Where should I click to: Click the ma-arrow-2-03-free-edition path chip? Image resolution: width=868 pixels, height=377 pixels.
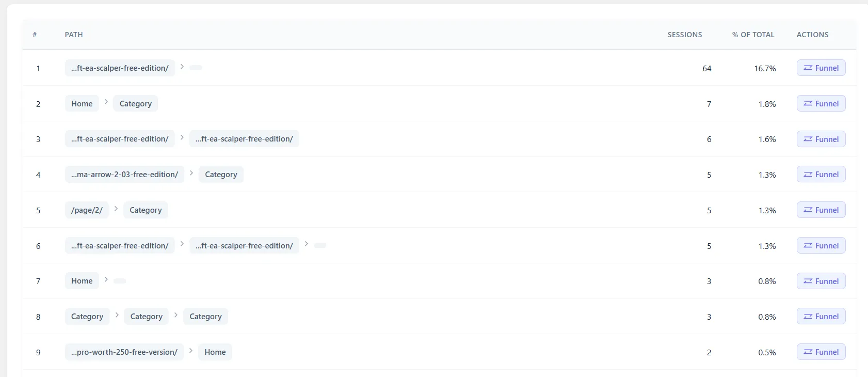click(124, 175)
